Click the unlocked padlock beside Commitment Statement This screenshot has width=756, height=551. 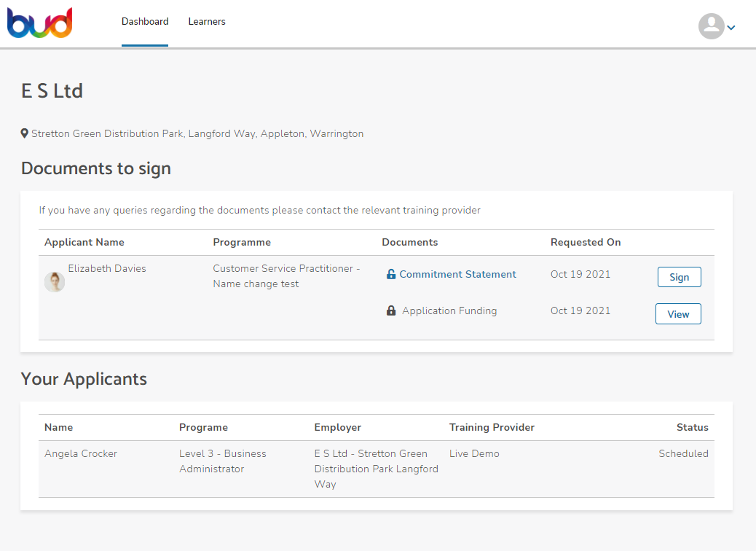(391, 274)
